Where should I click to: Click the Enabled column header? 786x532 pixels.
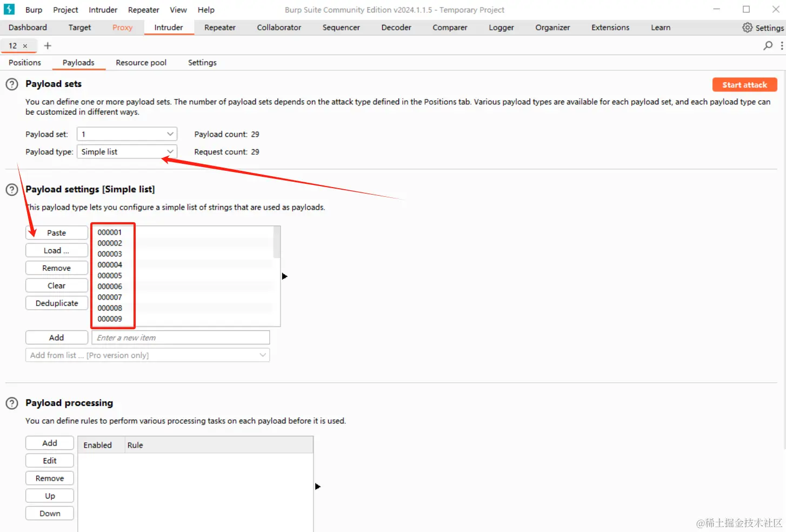pos(102,445)
